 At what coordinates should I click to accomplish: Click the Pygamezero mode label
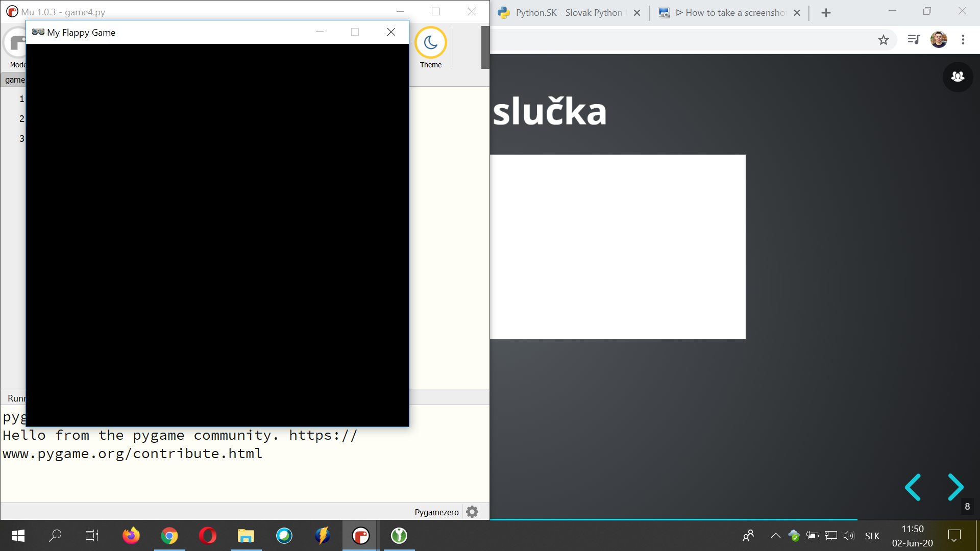436,512
